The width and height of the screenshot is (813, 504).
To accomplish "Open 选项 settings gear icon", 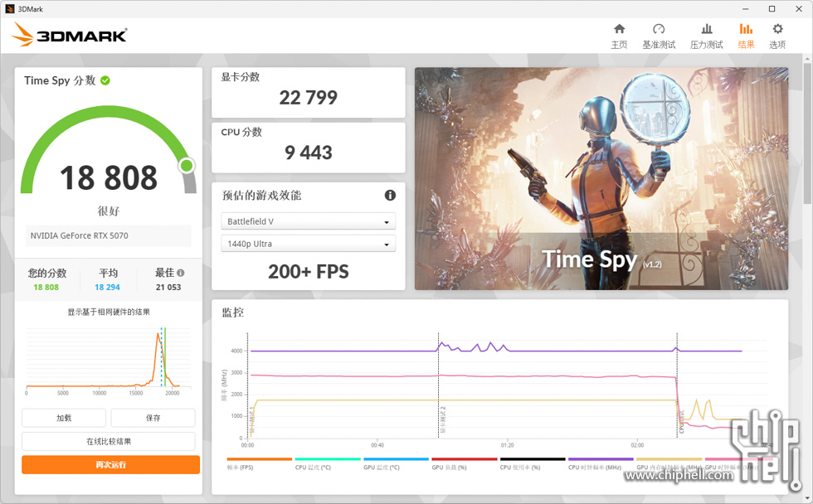I will pos(776,31).
